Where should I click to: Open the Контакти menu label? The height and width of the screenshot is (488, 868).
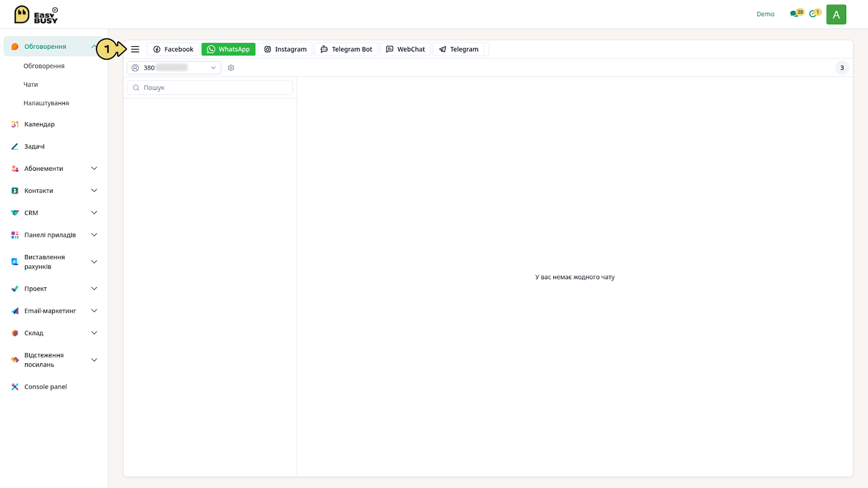point(39,191)
